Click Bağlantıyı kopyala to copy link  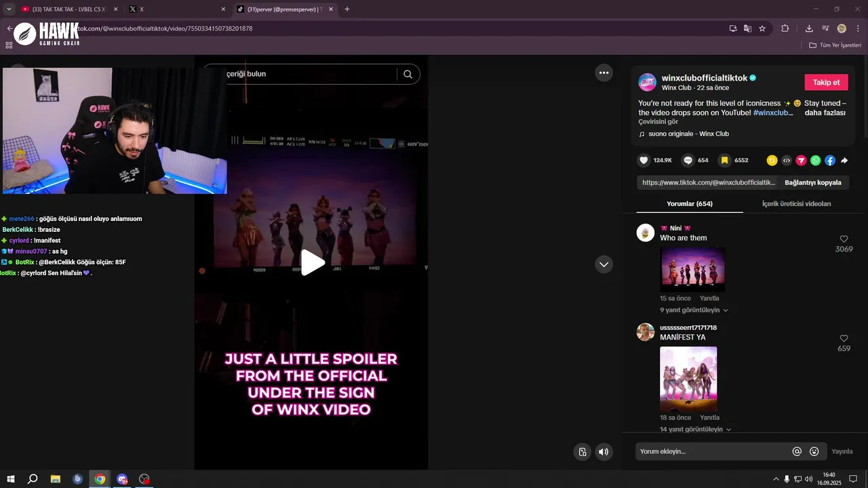pyautogui.click(x=813, y=182)
